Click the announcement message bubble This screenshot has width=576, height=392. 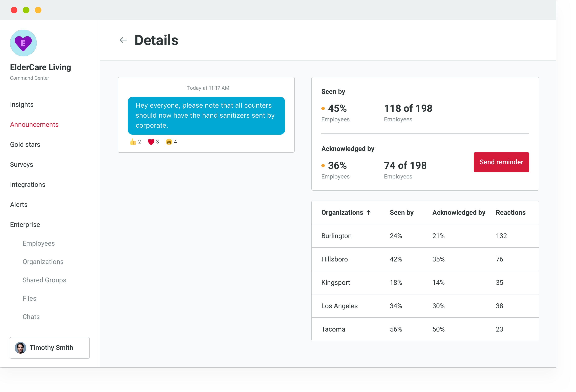point(206,116)
